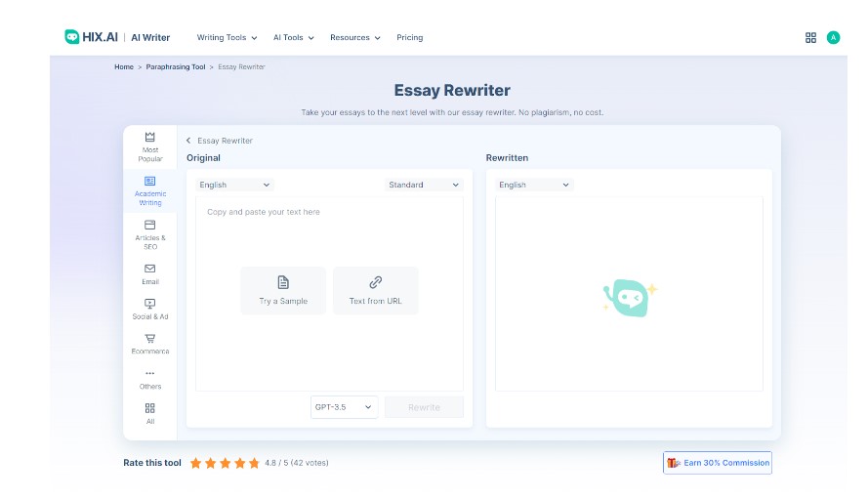Open the apps grid icon in header

[810, 37]
